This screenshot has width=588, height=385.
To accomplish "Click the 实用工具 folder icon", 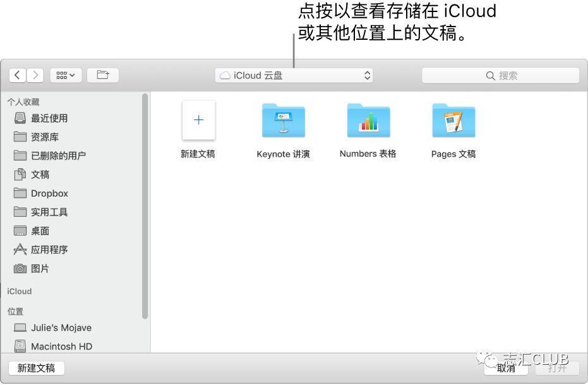I will pos(20,212).
